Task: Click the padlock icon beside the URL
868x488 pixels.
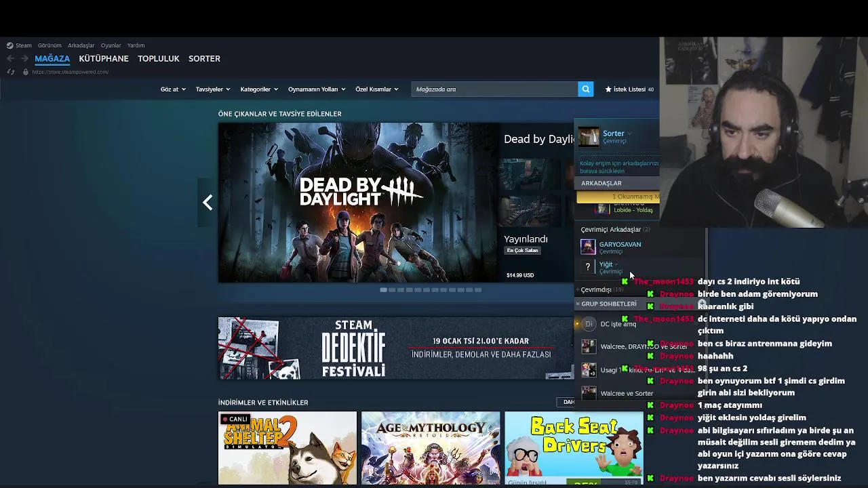Action: pyautogui.click(x=26, y=72)
